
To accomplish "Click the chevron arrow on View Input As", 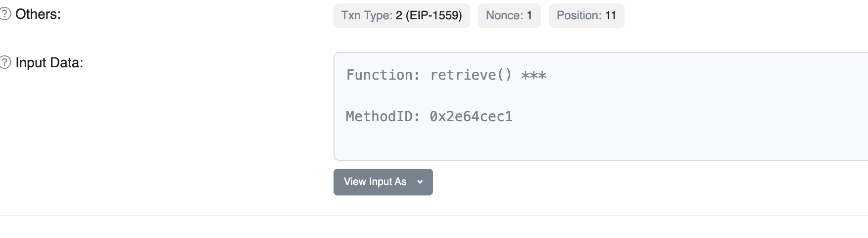I will [x=420, y=182].
